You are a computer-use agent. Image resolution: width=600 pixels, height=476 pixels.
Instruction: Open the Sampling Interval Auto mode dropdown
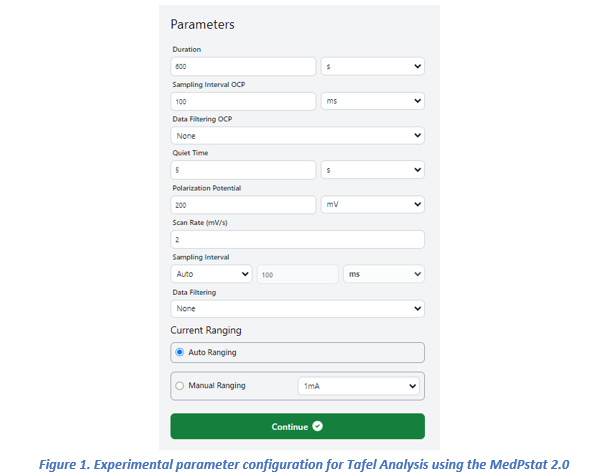pyautogui.click(x=211, y=273)
